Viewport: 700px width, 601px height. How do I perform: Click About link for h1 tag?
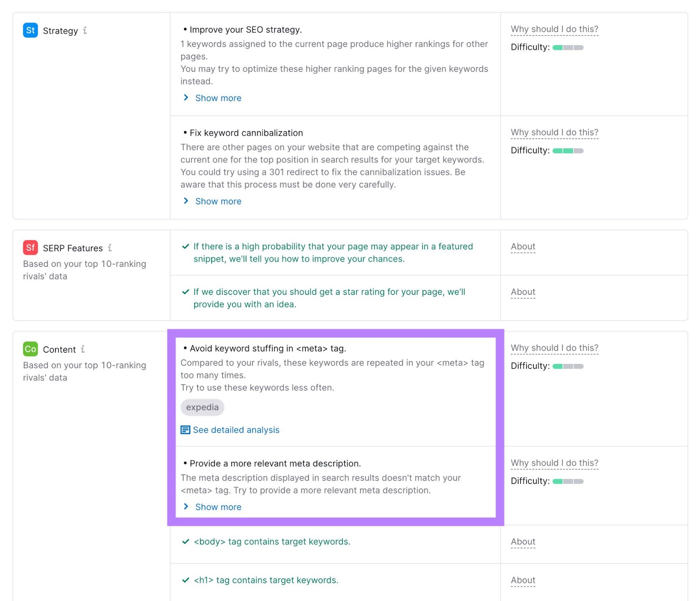(x=523, y=580)
